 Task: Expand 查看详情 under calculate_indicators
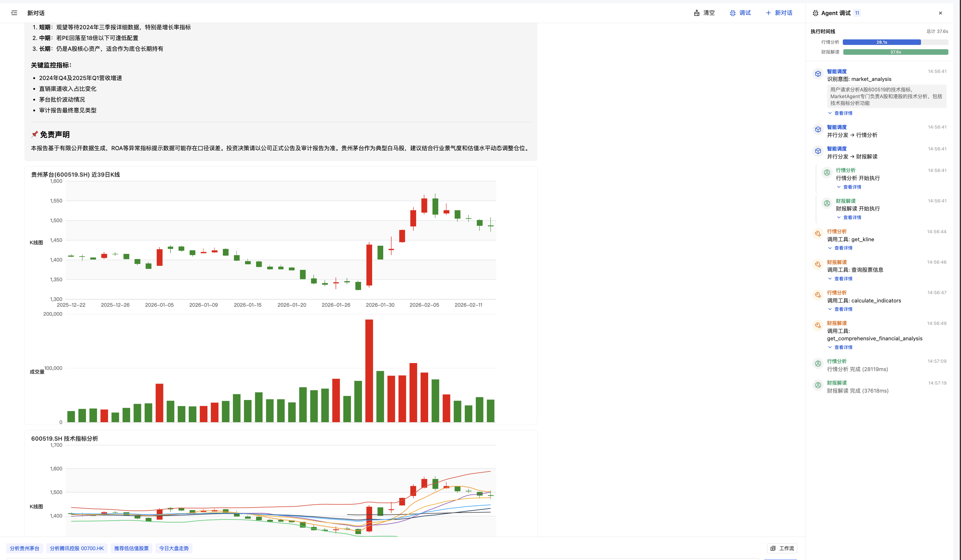tap(840, 309)
